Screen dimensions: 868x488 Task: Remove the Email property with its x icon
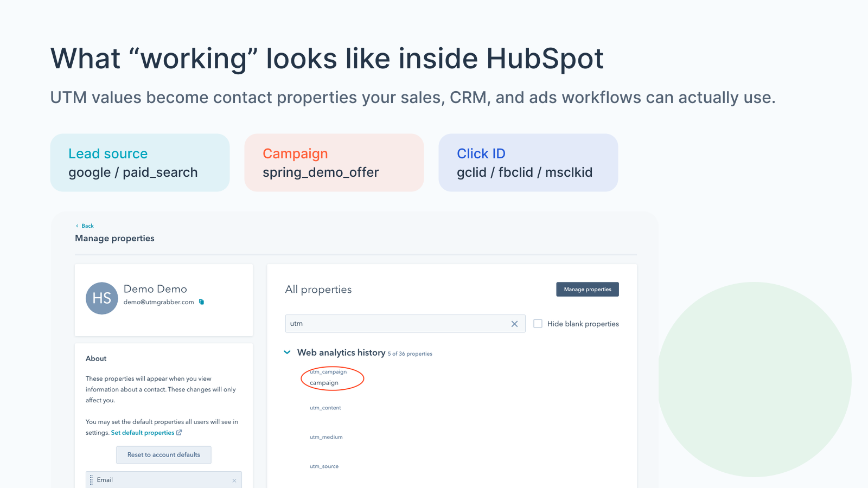pos(234,480)
